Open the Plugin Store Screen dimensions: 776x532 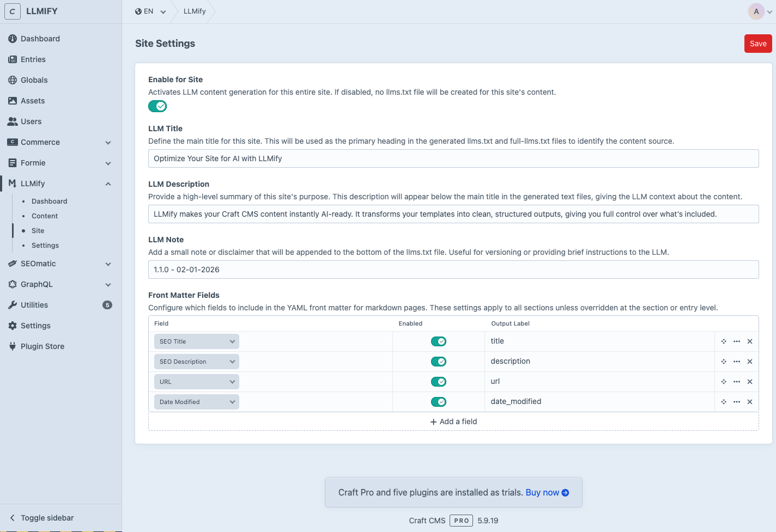41,346
